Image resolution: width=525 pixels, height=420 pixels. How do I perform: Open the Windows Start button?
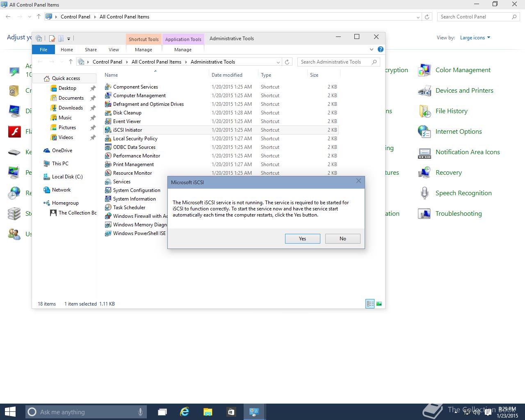10,412
